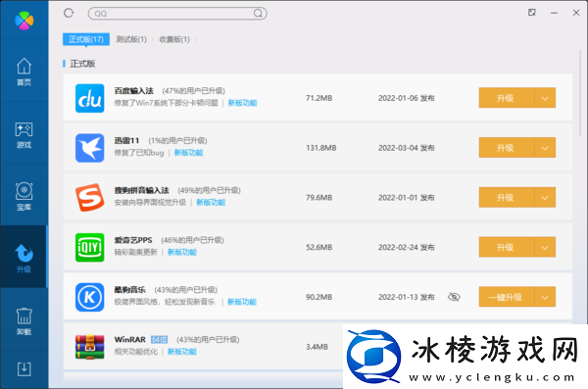The width and height of the screenshot is (588, 389).
Task: Select the 升级 upgrade sidebar item
Action: pyautogui.click(x=24, y=258)
